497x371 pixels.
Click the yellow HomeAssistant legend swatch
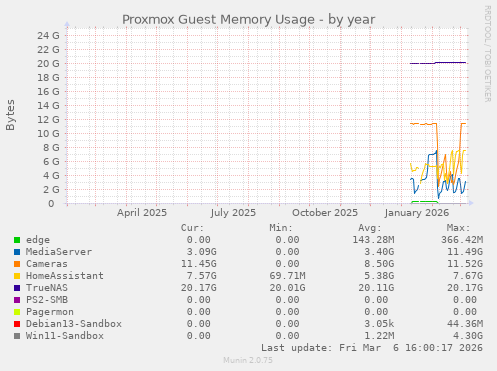point(17,276)
